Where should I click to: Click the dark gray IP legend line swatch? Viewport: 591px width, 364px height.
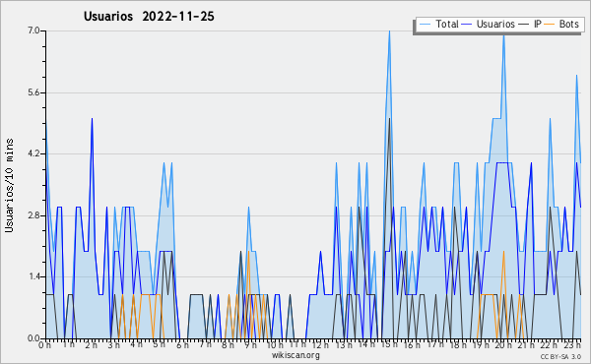pyautogui.click(x=524, y=25)
